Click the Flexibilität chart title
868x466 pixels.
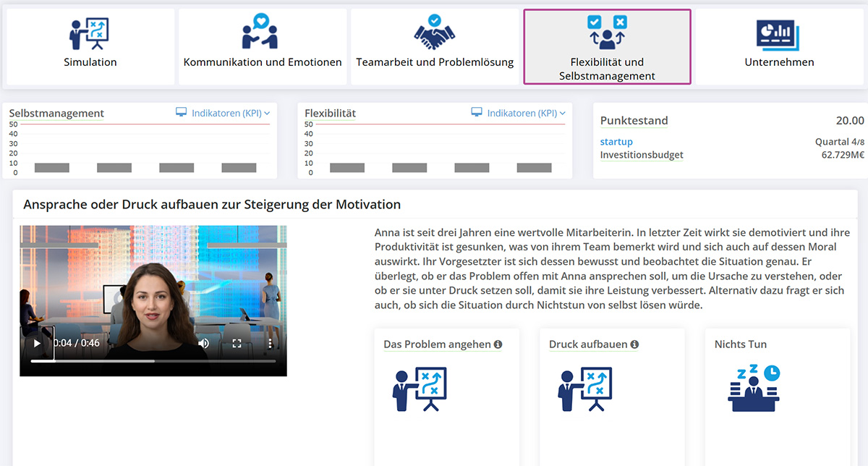[x=331, y=113]
